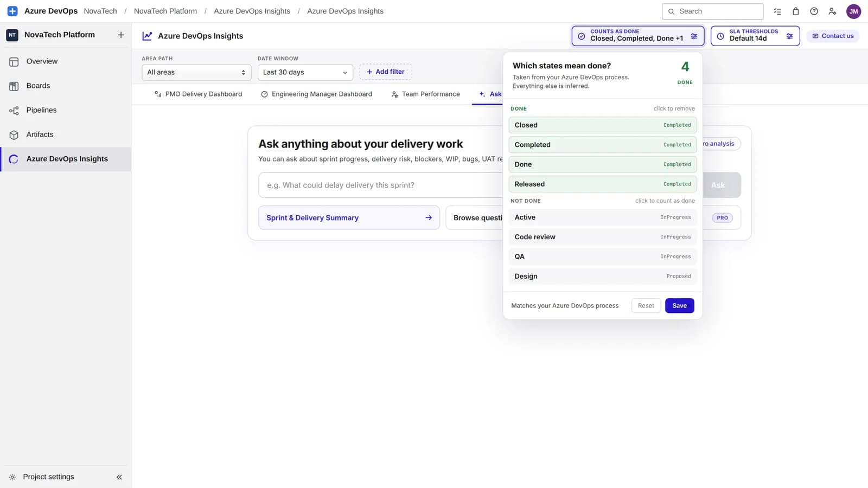Count Active state as done
Viewport: 868px width, 488px height.
[x=603, y=217]
